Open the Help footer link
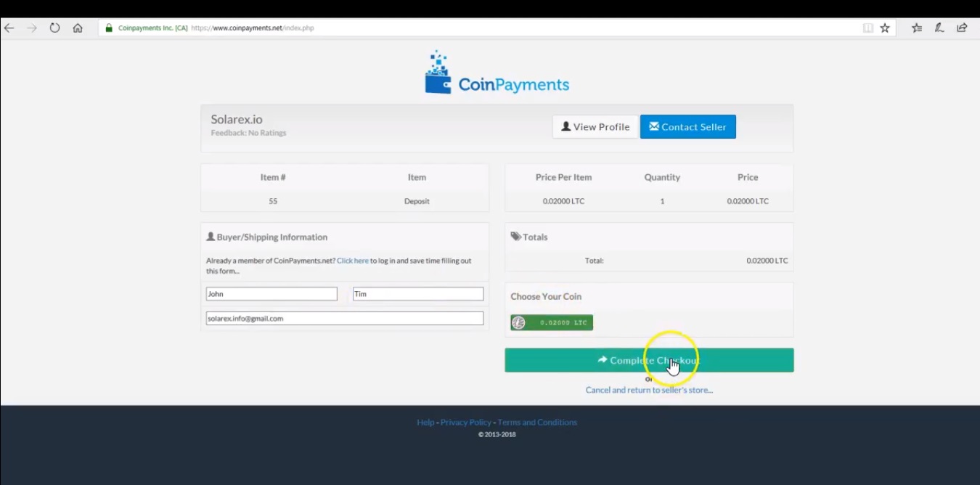Viewport: 980px width, 485px height. [x=425, y=422]
